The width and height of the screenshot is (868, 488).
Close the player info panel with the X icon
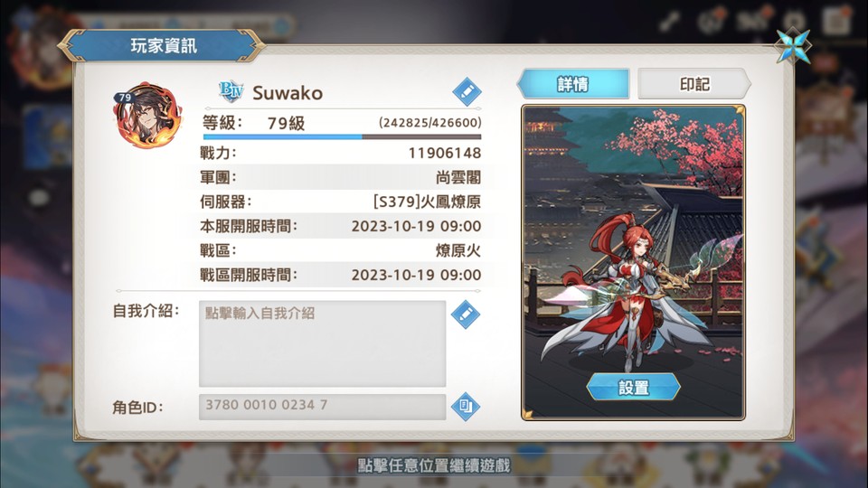click(793, 46)
